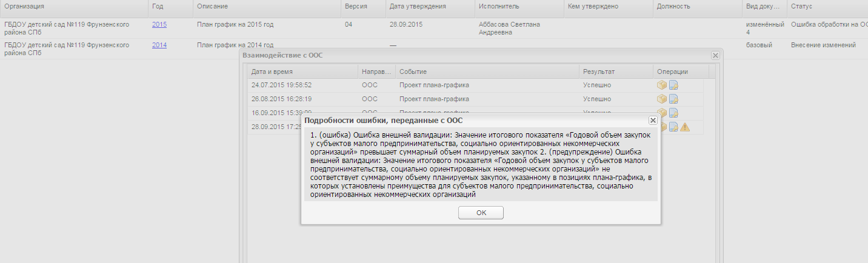Click the Успешно result in the 26.08.2015 row
Viewport: 868px width, 263px height.
(x=597, y=99)
